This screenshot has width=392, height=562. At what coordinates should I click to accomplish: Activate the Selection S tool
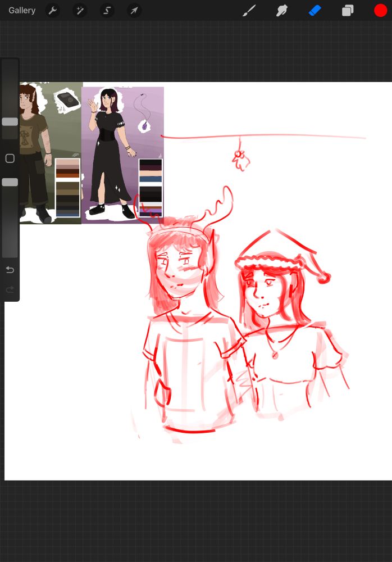tap(107, 10)
